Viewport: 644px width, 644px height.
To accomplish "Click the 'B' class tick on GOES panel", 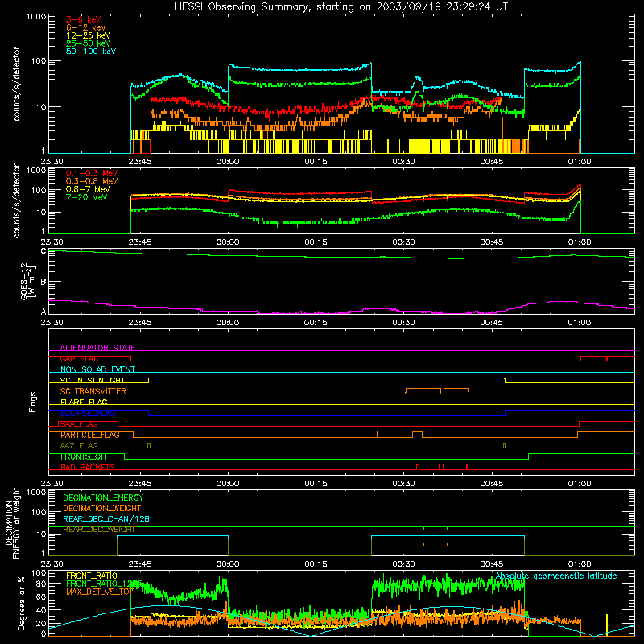I will click(43, 282).
